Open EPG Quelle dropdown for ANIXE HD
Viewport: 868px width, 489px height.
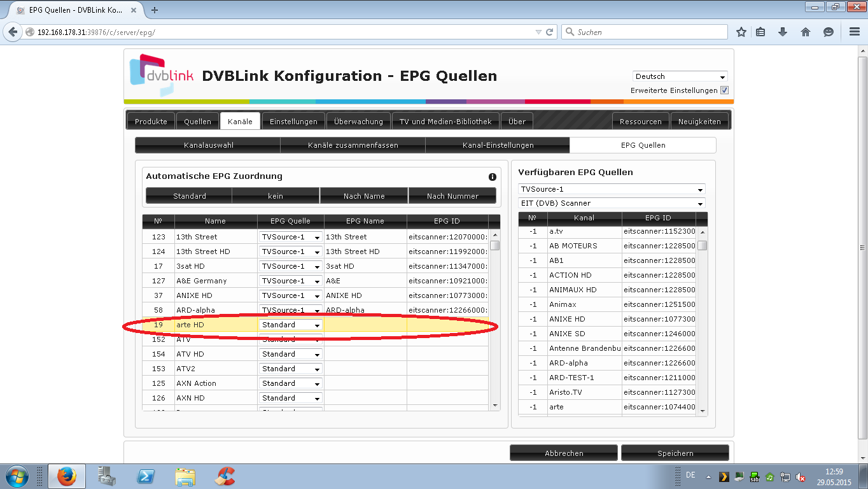pyautogui.click(x=291, y=295)
